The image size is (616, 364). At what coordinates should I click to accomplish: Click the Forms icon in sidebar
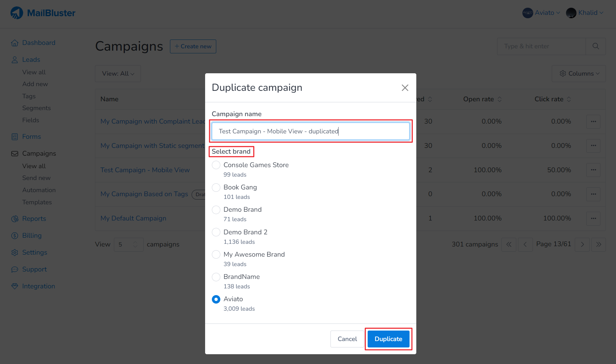(x=15, y=137)
